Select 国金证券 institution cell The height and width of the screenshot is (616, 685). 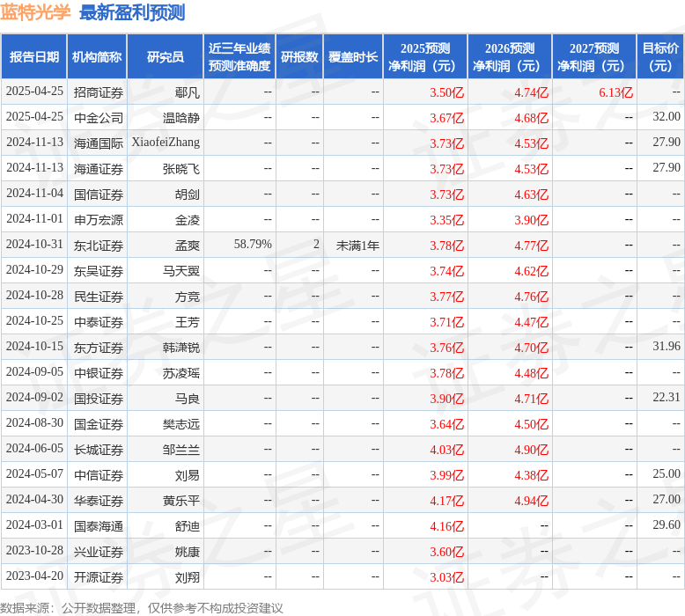pos(99,424)
